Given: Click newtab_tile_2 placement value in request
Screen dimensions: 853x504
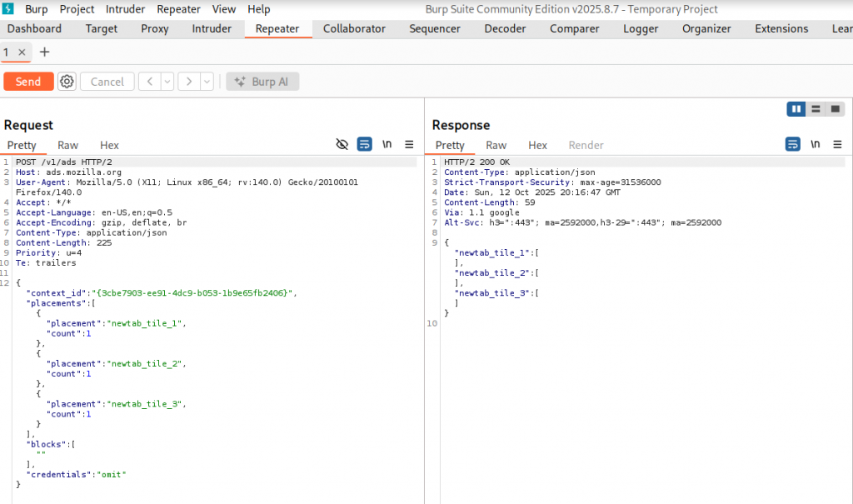Looking at the screenshot, I should [145, 363].
